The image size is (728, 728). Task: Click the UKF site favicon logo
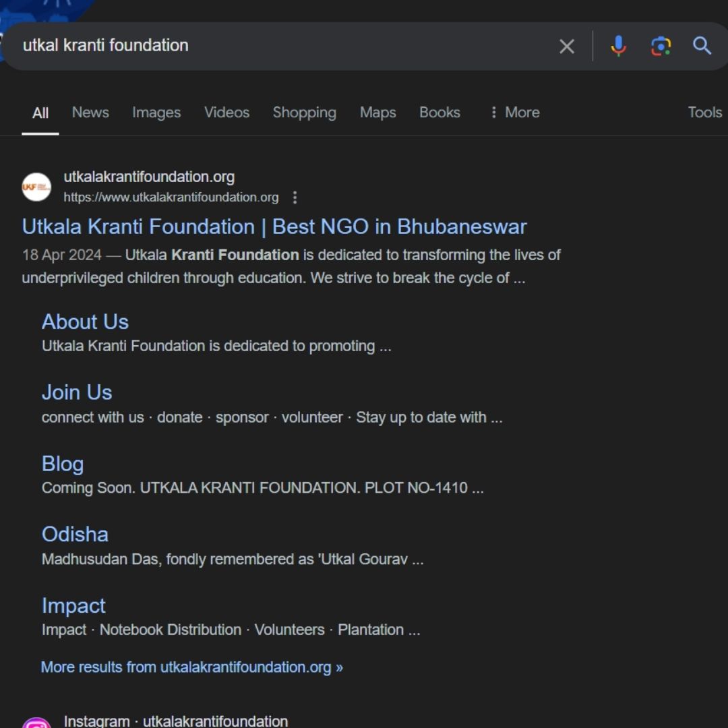36,187
